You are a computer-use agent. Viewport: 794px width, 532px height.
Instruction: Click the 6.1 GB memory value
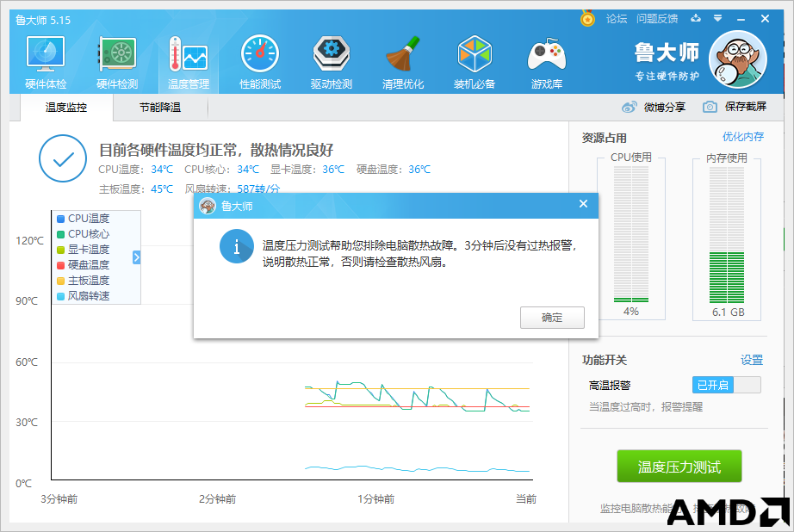(729, 312)
